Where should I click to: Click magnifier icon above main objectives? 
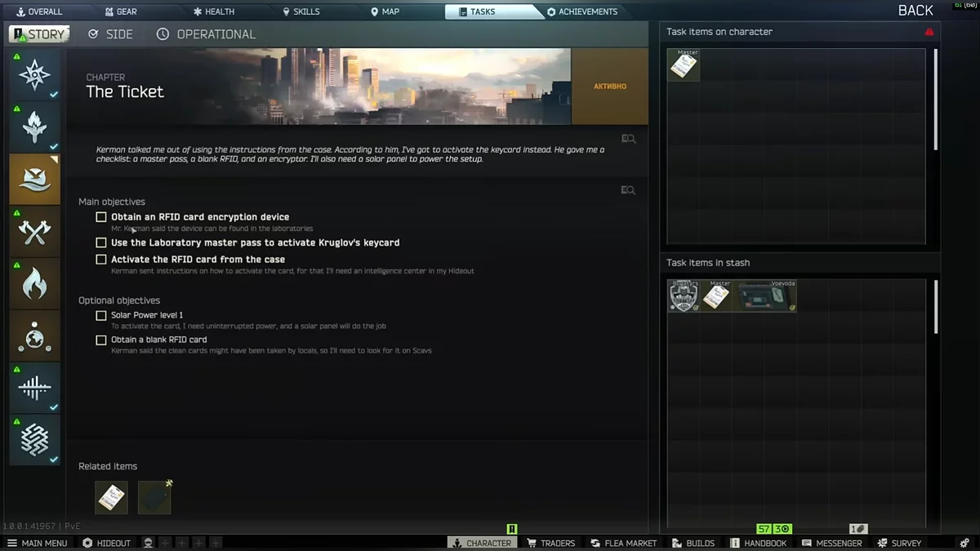[628, 190]
